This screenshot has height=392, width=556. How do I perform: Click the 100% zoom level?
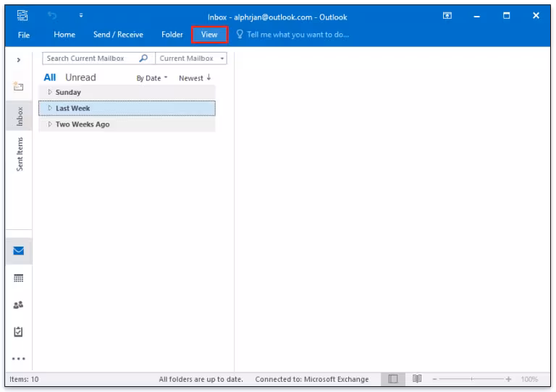[529, 379]
